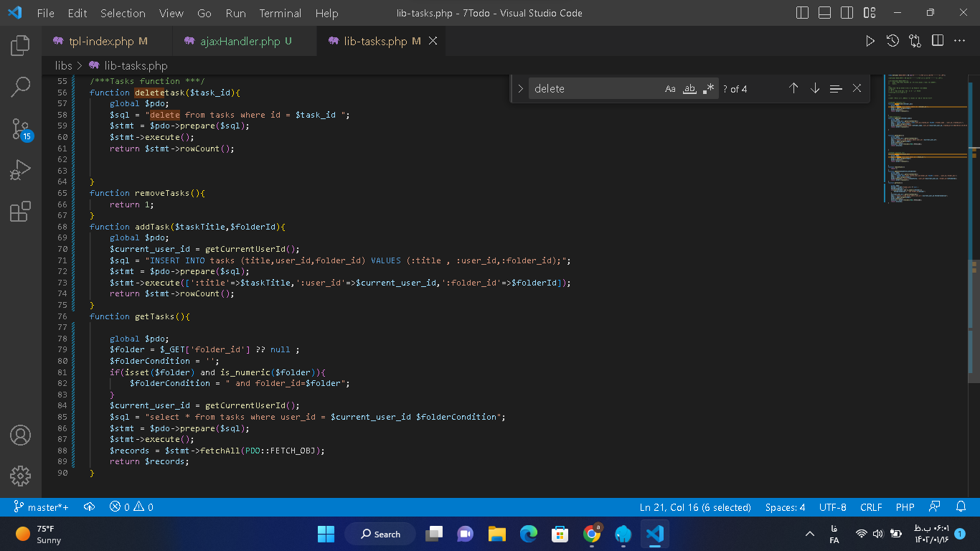Open the Run menu
This screenshot has height=551, width=980.
click(235, 13)
